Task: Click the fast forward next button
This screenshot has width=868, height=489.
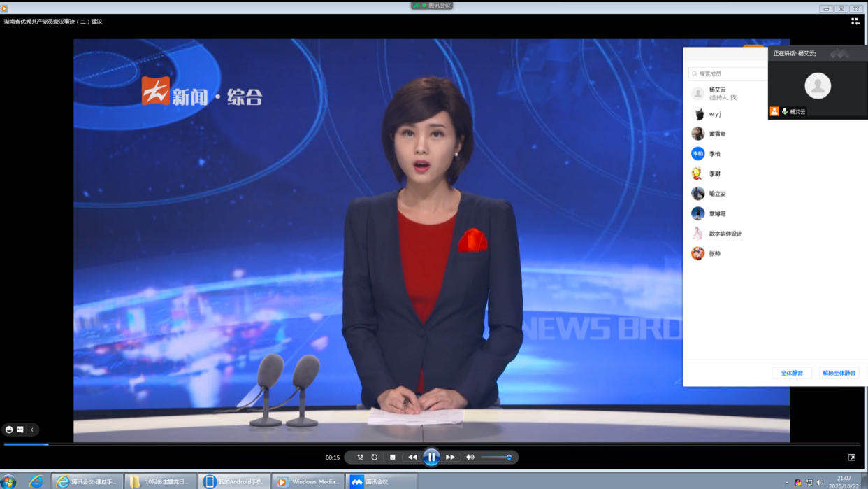Action: click(450, 457)
